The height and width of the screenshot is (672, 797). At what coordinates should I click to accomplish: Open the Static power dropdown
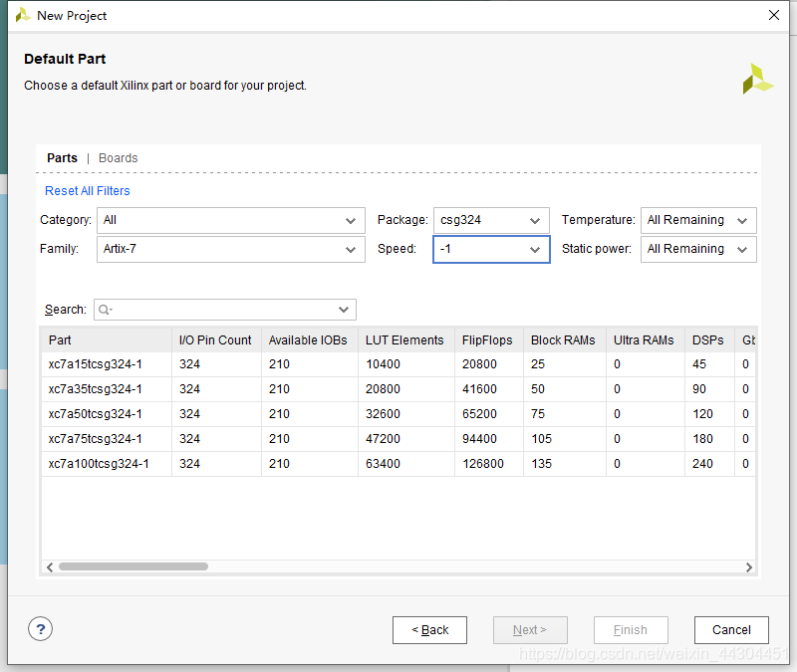[x=698, y=250]
